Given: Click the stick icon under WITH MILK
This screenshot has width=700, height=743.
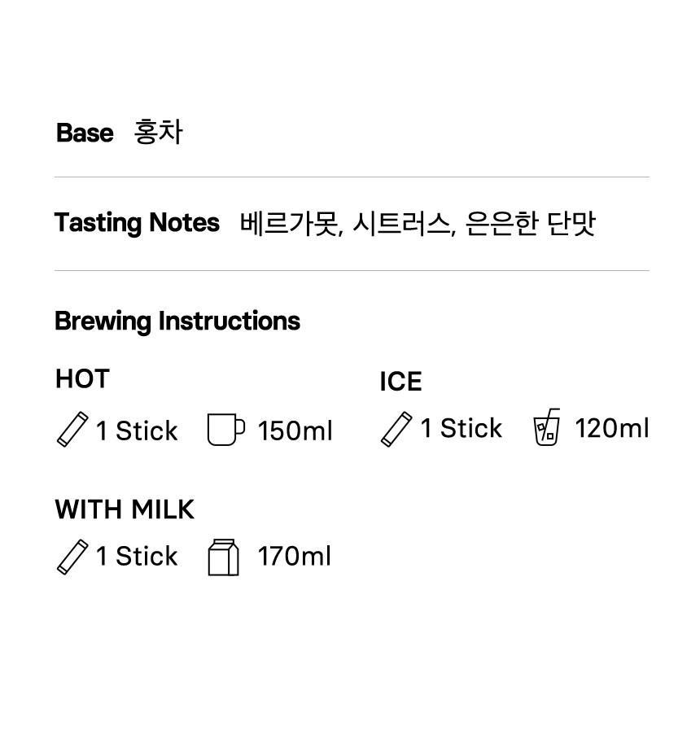Looking at the screenshot, I should tap(72, 557).
